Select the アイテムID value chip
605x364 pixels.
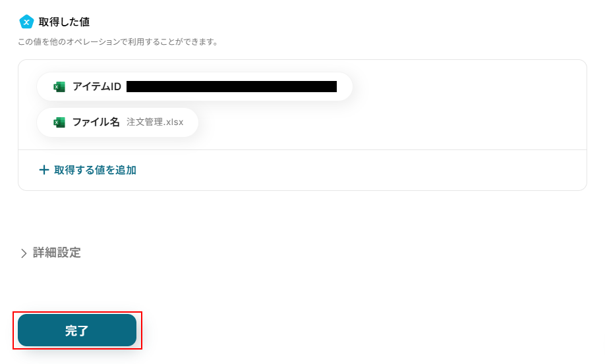[194, 87]
